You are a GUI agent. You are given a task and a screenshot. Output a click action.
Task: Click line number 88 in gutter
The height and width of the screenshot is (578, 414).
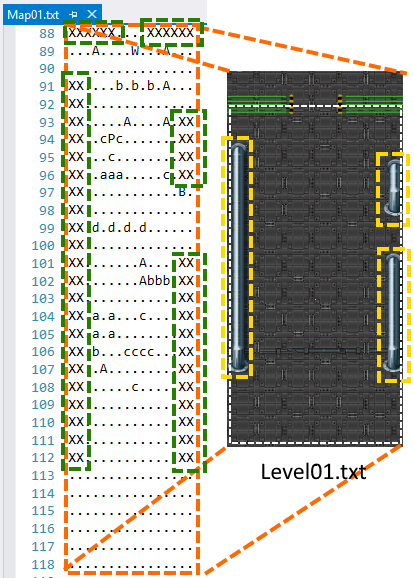point(47,34)
